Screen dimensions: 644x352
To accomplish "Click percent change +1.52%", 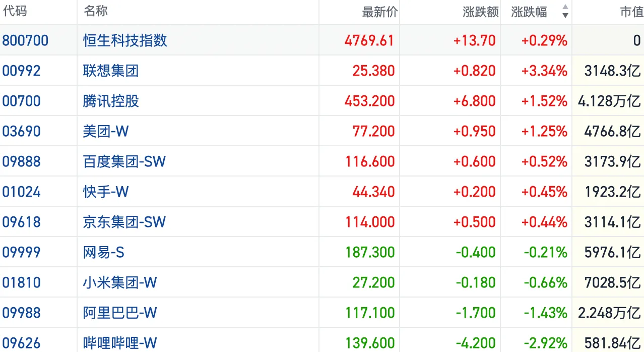I will click(544, 101).
